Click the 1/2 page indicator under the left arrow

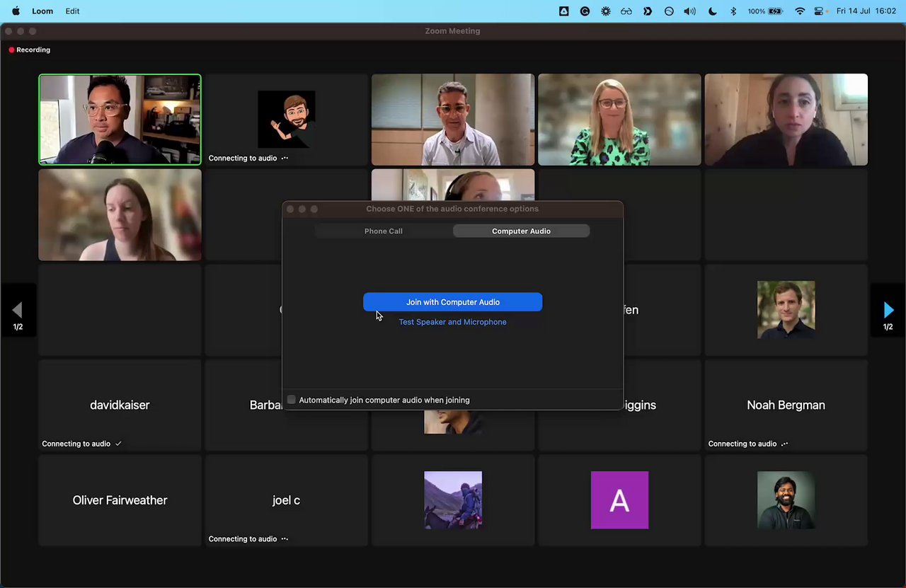tap(18, 327)
